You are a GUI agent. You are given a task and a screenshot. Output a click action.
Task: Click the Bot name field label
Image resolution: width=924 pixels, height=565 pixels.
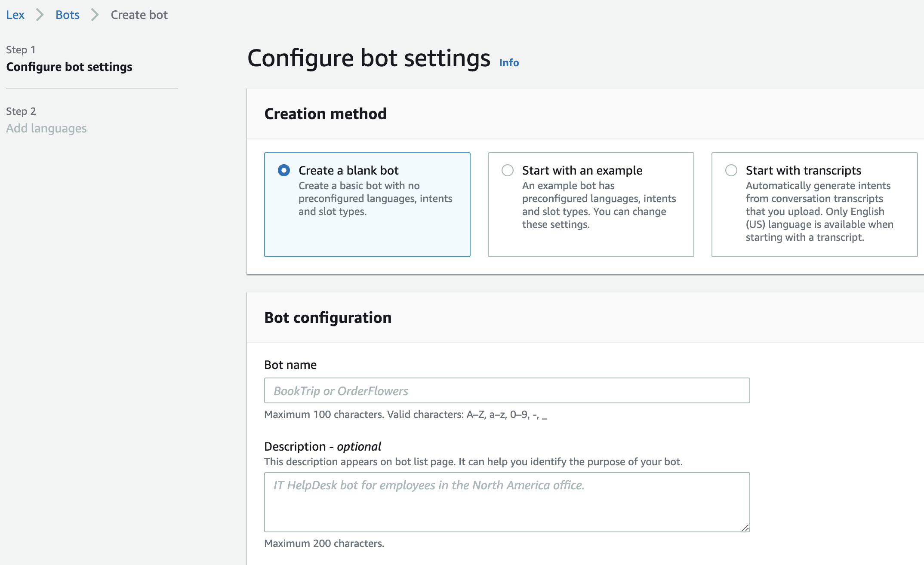pos(290,365)
